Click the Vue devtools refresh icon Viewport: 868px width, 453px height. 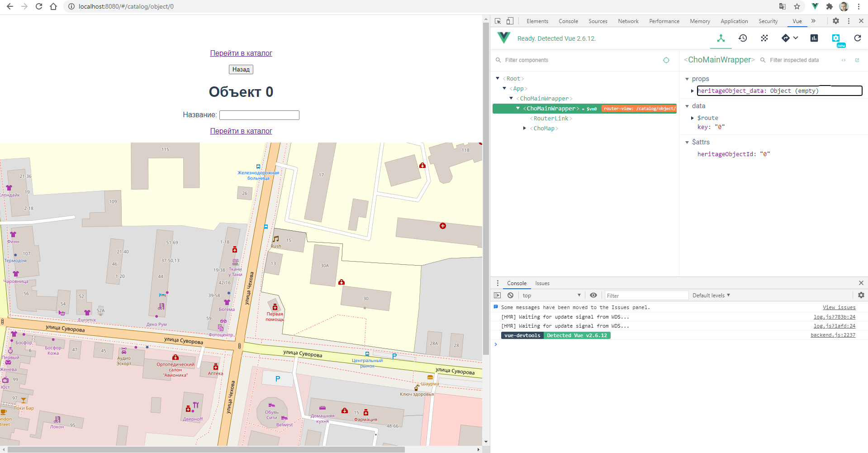pyautogui.click(x=858, y=38)
